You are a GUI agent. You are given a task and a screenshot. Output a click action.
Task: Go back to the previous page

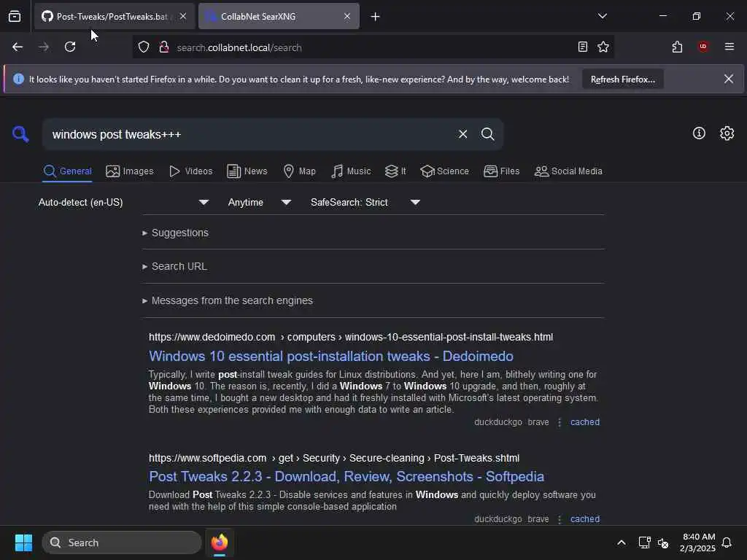coord(18,47)
